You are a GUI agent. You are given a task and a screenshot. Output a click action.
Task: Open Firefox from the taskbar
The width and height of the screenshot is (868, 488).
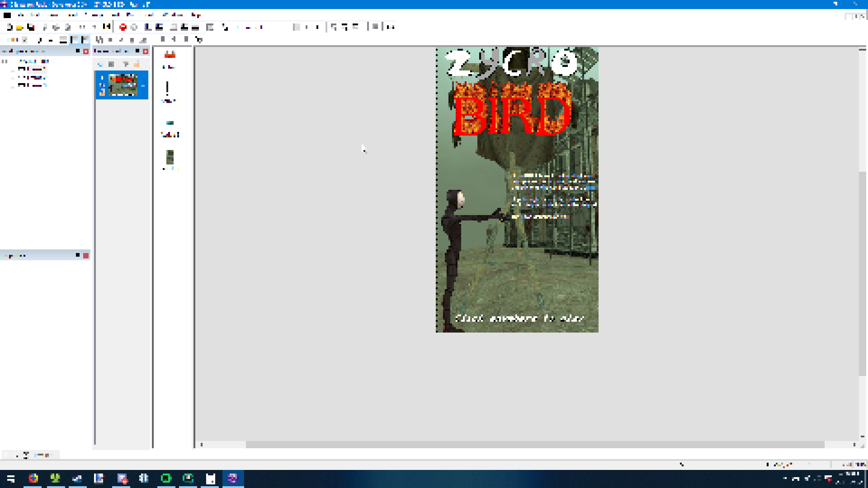[33, 479]
